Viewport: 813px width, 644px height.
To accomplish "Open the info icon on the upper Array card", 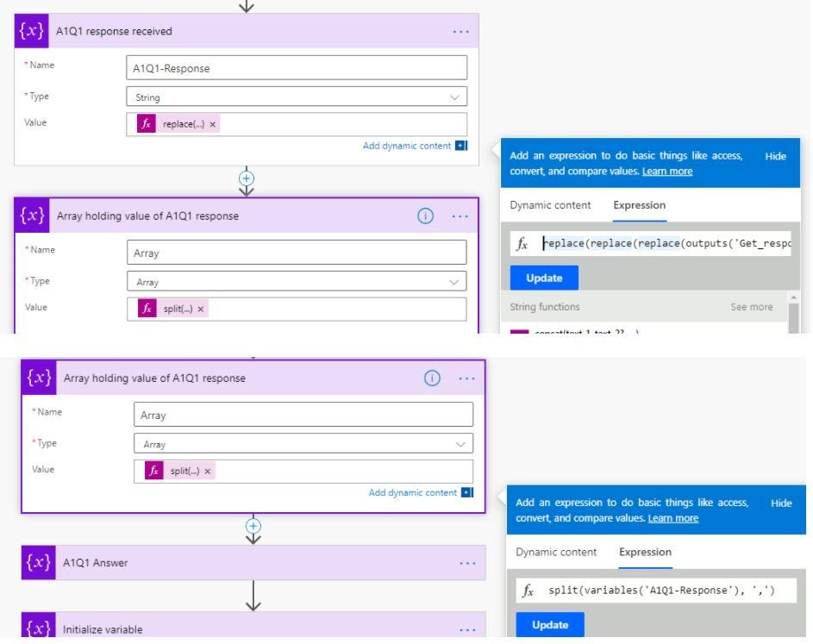I will pyautogui.click(x=425, y=216).
